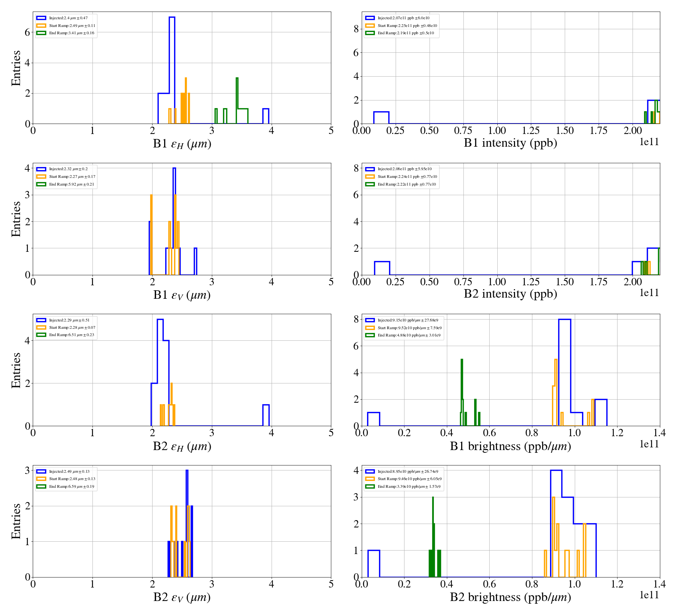Click the Entries y-axis label of B1 εV plot
The image size is (678, 616).
(16, 219)
